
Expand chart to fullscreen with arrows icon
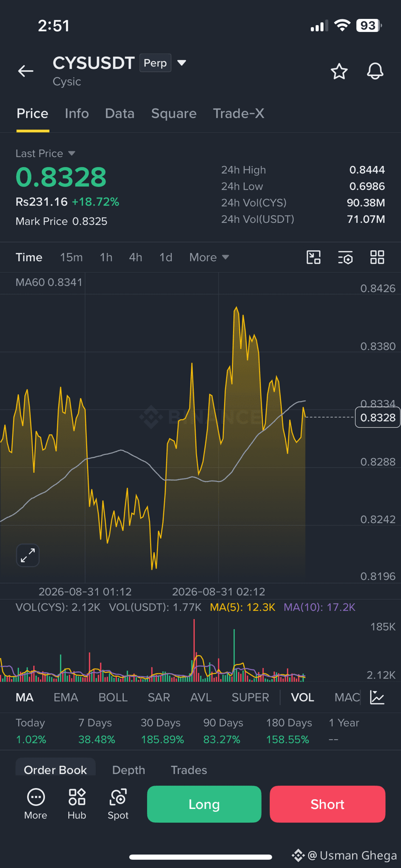(x=28, y=555)
